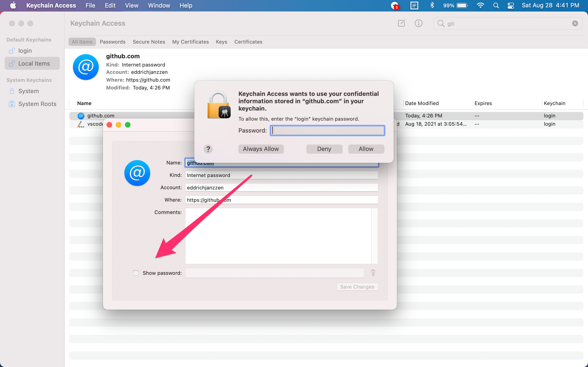Check the Local Items keychain toggle

34,63
